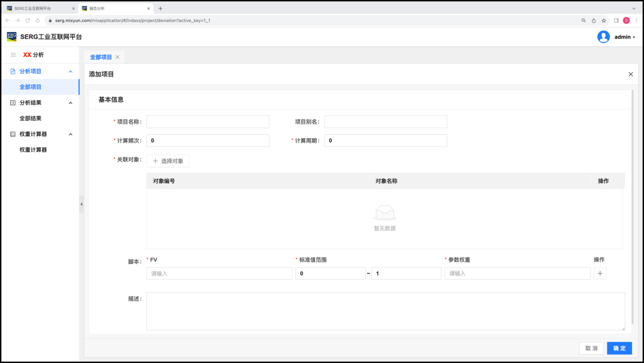
Task: Bookmark page with the star icon
Action: pos(604,20)
